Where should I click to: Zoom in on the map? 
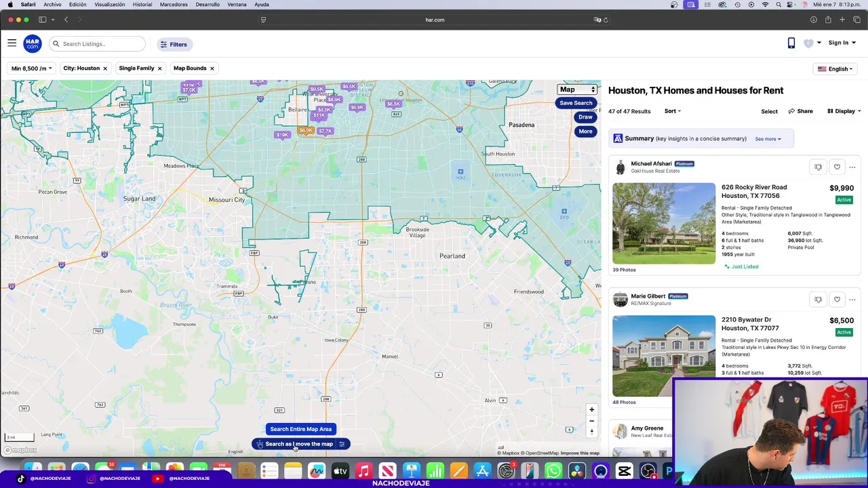click(x=591, y=409)
